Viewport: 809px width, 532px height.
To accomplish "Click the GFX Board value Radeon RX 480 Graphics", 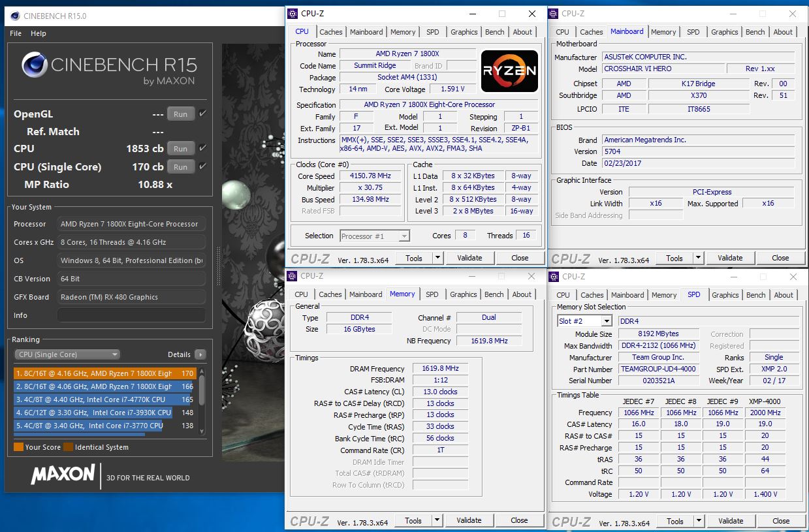I will 131,297.
